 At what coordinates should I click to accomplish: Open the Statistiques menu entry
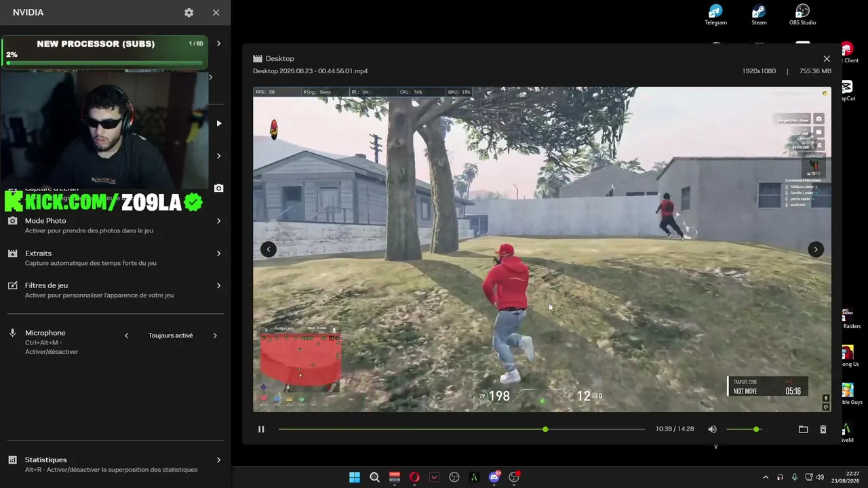click(115, 464)
